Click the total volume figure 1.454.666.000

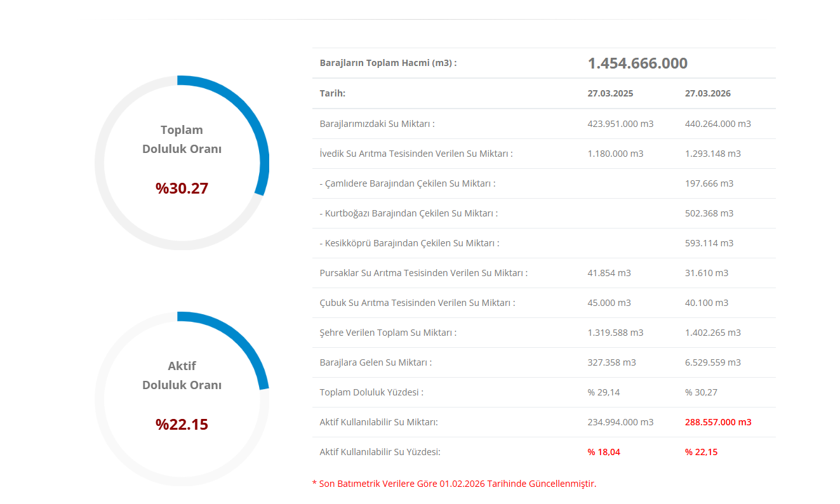637,63
